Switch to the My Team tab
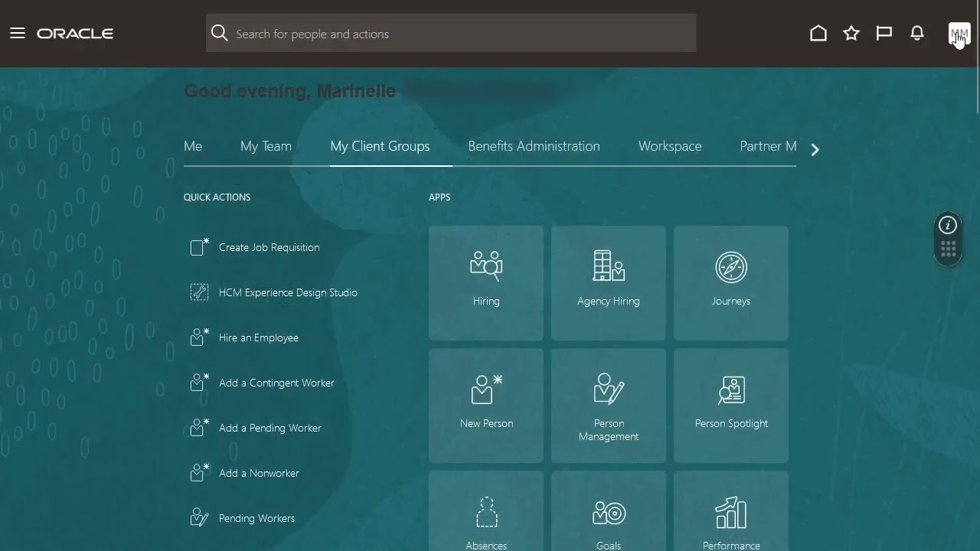This screenshot has width=980, height=551. click(x=266, y=146)
